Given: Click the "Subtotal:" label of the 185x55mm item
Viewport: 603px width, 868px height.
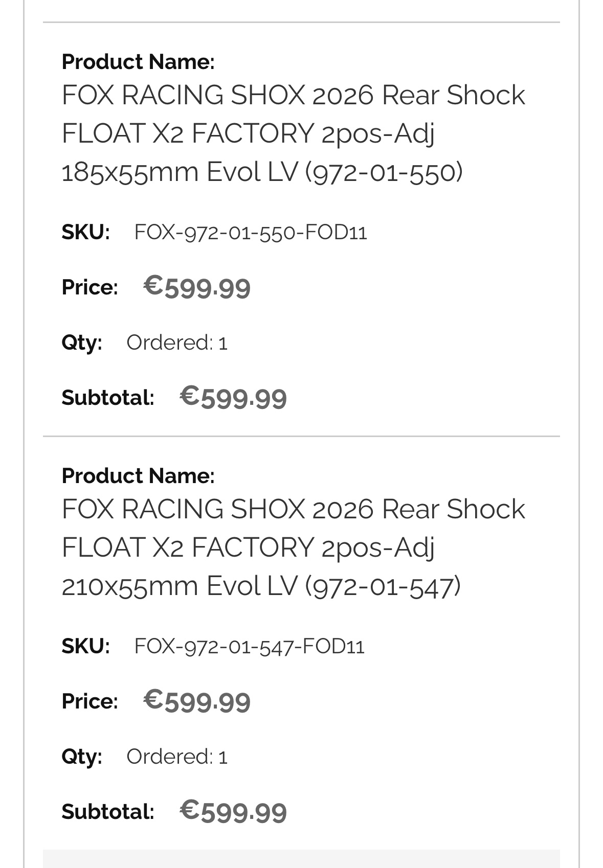Looking at the screenshot, I should (108, 398).
